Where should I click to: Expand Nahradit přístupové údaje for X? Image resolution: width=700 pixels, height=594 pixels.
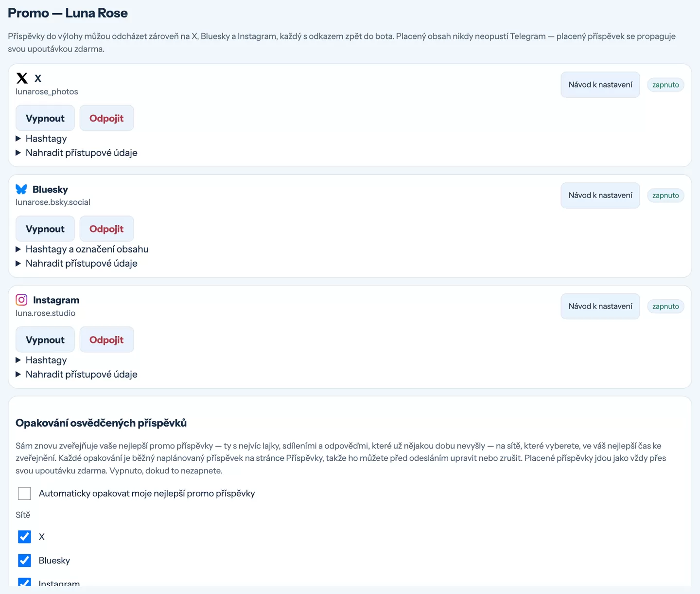pos(76,153)
